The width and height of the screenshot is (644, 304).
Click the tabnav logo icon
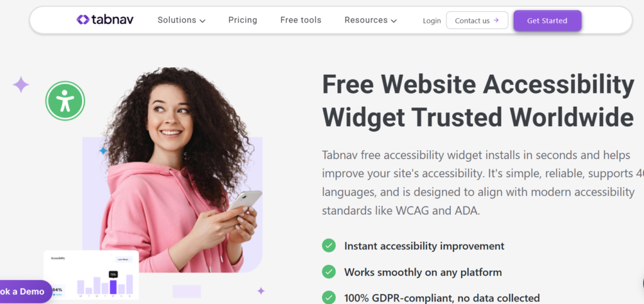(x=82, y=19)
